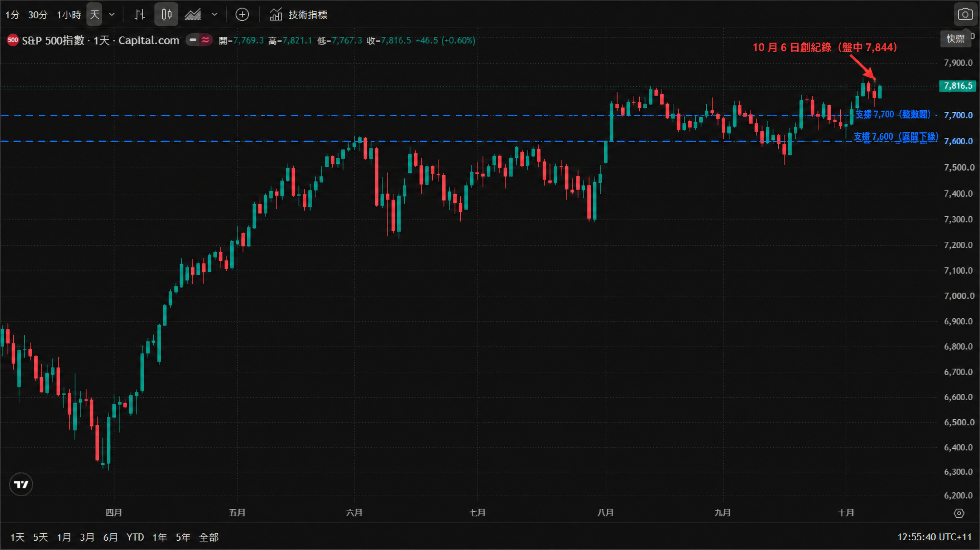
Task: Take a chart snapshot with camera icon
Action: pyautogui.click(x=965, y=15)
